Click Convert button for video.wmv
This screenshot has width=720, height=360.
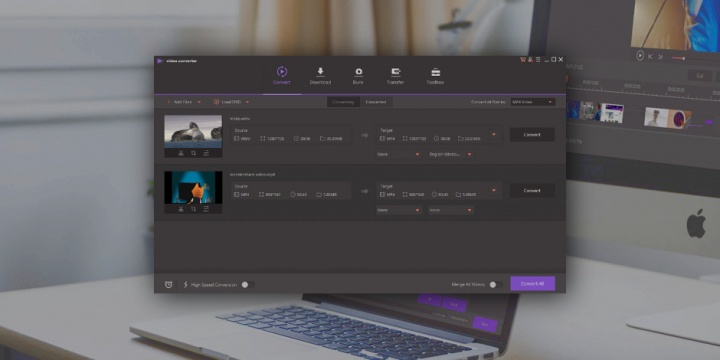[532, 135]
